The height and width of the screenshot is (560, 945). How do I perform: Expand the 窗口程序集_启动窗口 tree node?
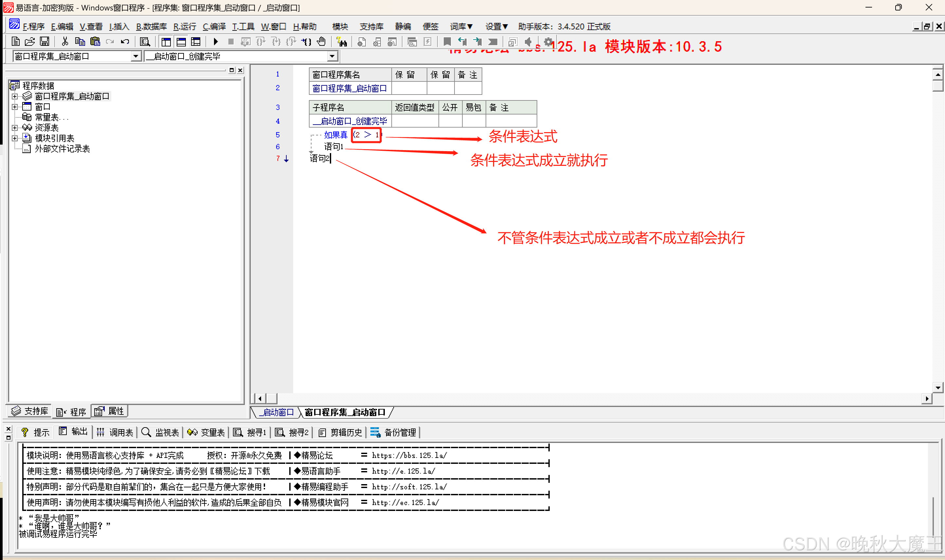tap(15, 96)
